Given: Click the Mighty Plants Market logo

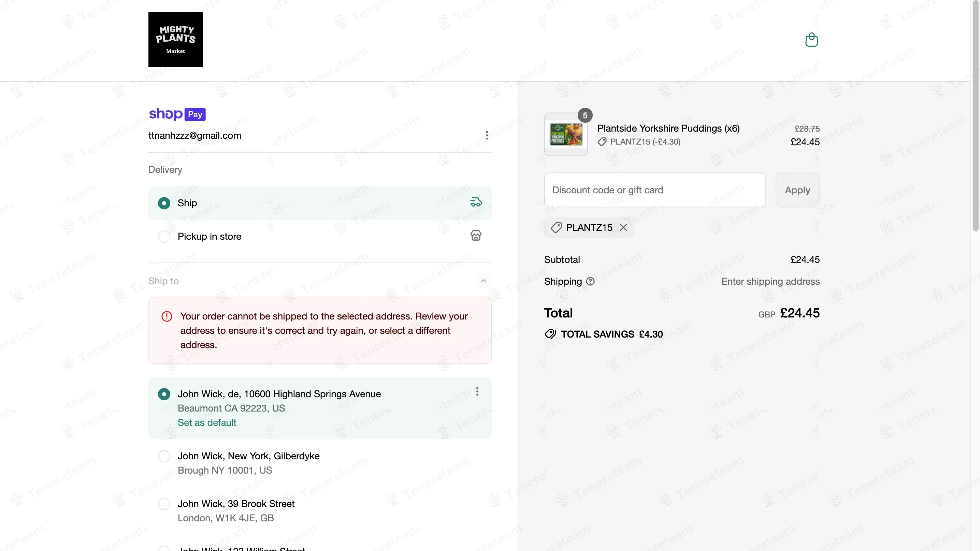Looking at the screenshot, I should pos(175,40).
